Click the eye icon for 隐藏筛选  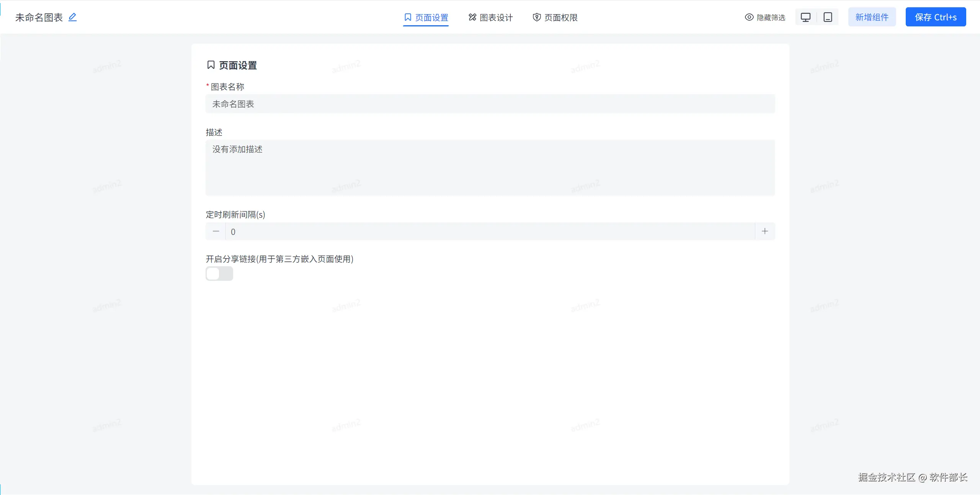pos(749,17)
